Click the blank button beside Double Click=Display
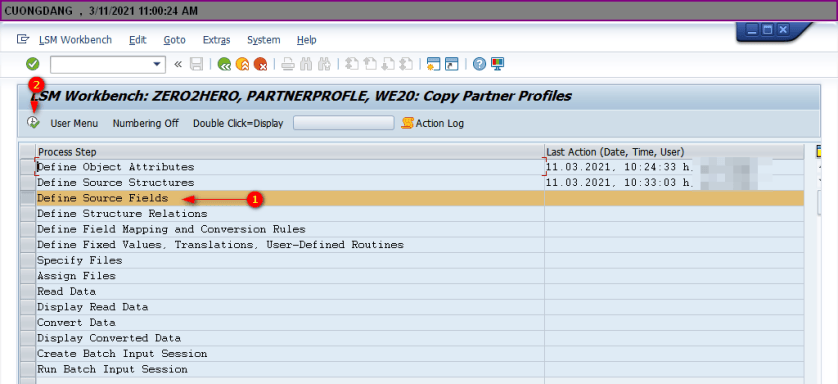This screenshot has height=384, width=838. click(344, 123)
